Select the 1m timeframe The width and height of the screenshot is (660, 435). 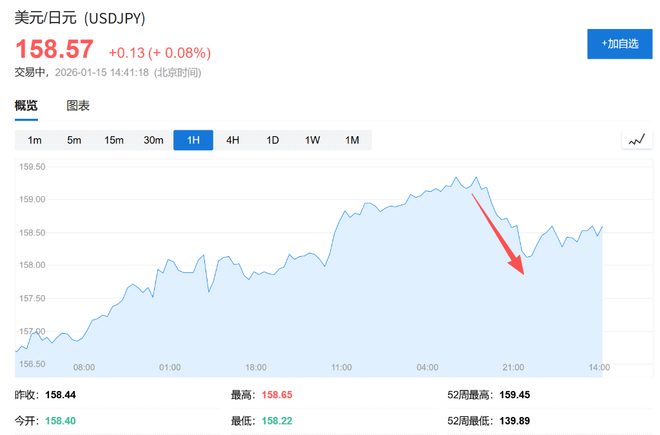pyautogui.click(x=35, y=140)
